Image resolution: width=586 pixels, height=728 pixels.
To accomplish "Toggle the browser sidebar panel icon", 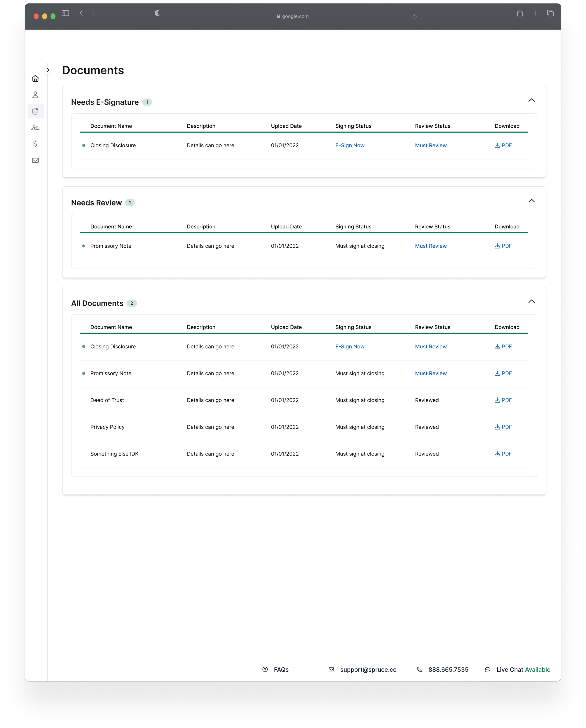I will click(65, 13).
